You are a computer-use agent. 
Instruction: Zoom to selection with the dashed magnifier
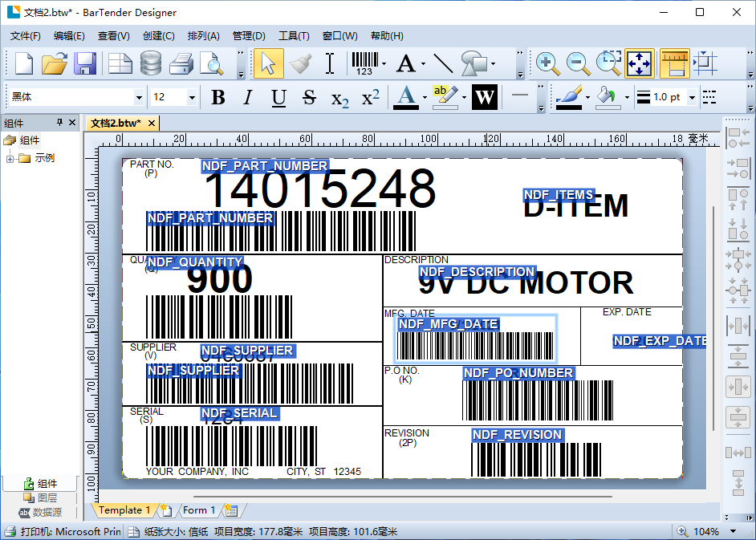(x=608, y=63)
